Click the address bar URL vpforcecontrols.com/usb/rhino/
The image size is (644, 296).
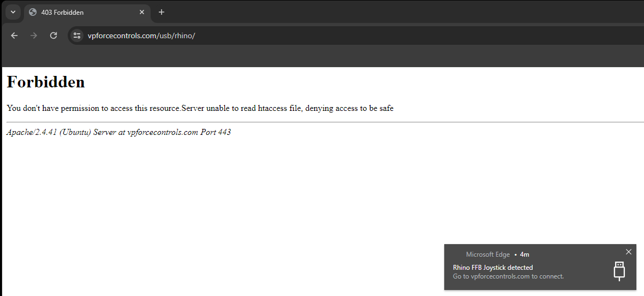click(141, 35)
